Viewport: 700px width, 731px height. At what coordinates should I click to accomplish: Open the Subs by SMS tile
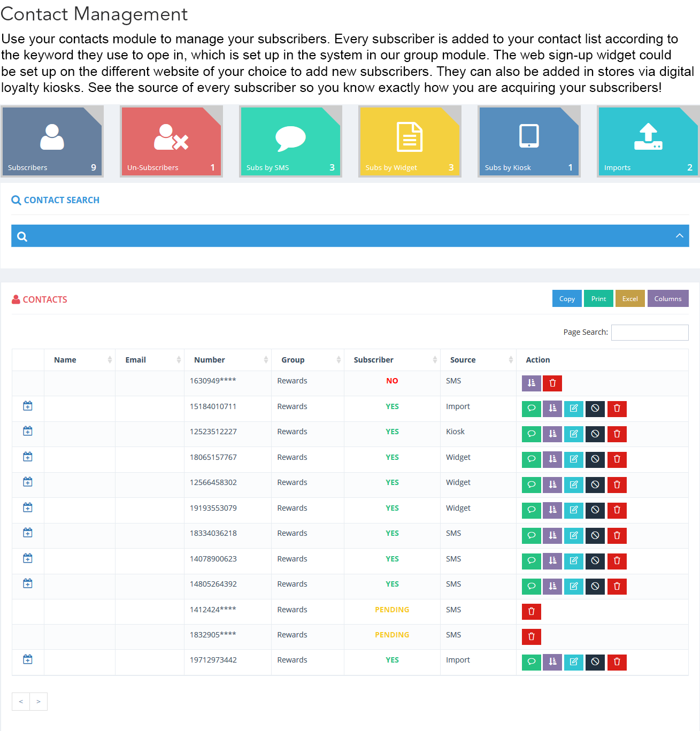[x=290, y=142]
